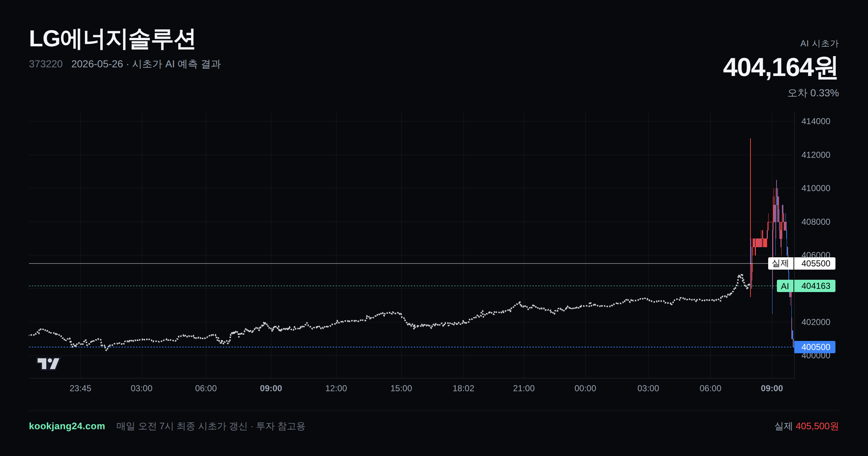Click the 414000 price axis label
Viewport: 868px width, 456px height.
(816, 121)
